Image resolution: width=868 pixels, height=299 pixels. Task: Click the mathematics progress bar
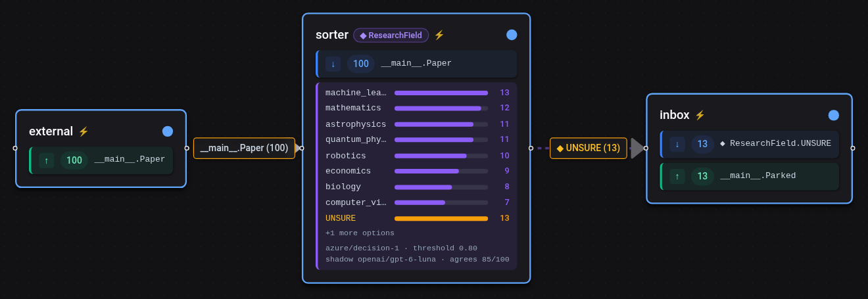[x=441, y=108]
